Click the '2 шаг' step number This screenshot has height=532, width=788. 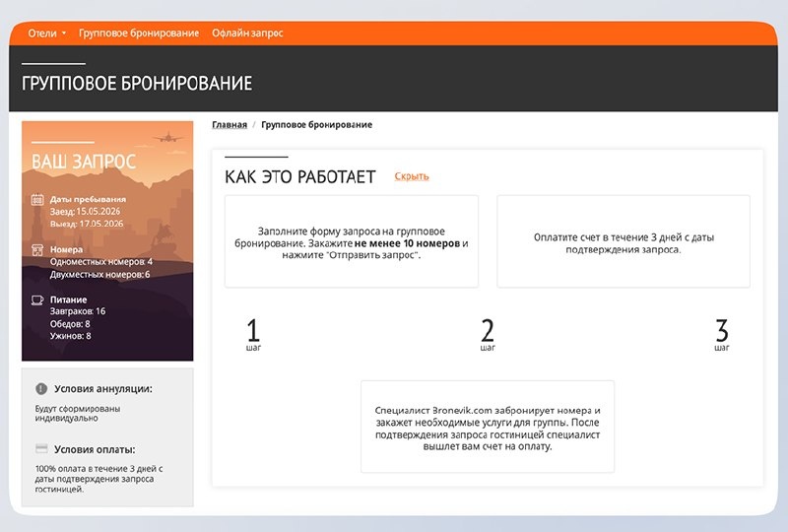click(x=488, y=334)
